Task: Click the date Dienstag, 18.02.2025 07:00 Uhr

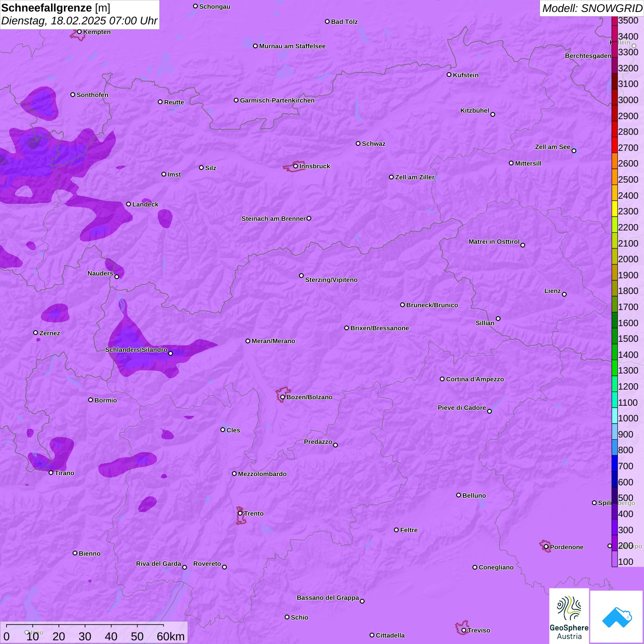Action: coord(79,21)
